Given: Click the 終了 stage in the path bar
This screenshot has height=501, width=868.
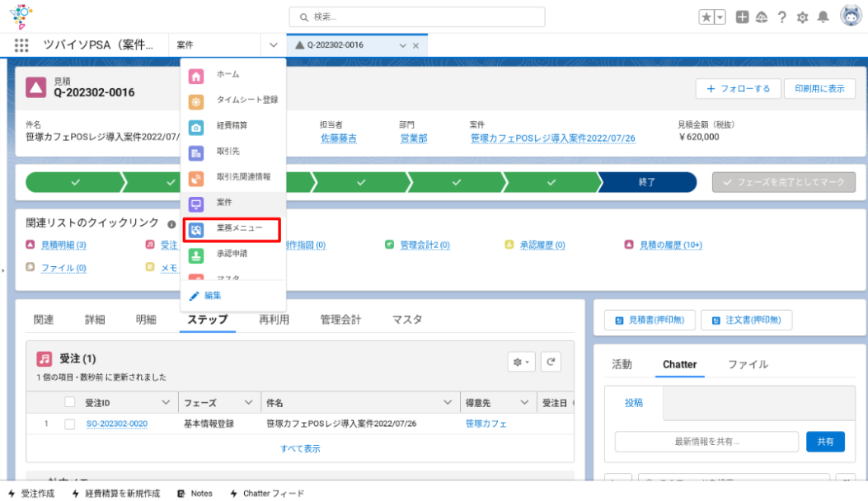Looking at the screenshot, I should point(647,182).
